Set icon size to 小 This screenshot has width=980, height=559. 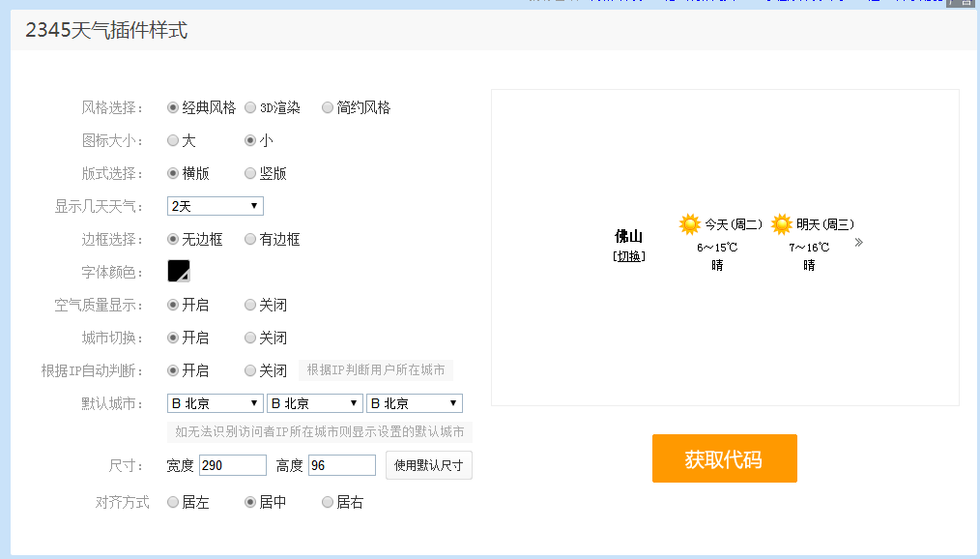pyautogui.click(x=250, y=140)
